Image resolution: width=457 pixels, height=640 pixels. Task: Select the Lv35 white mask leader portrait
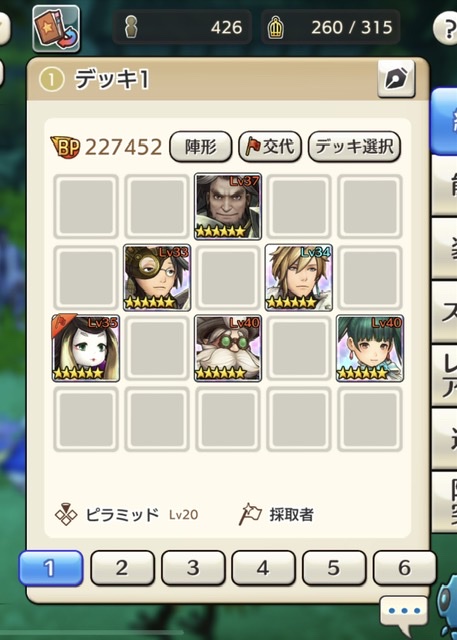point(86,348)
